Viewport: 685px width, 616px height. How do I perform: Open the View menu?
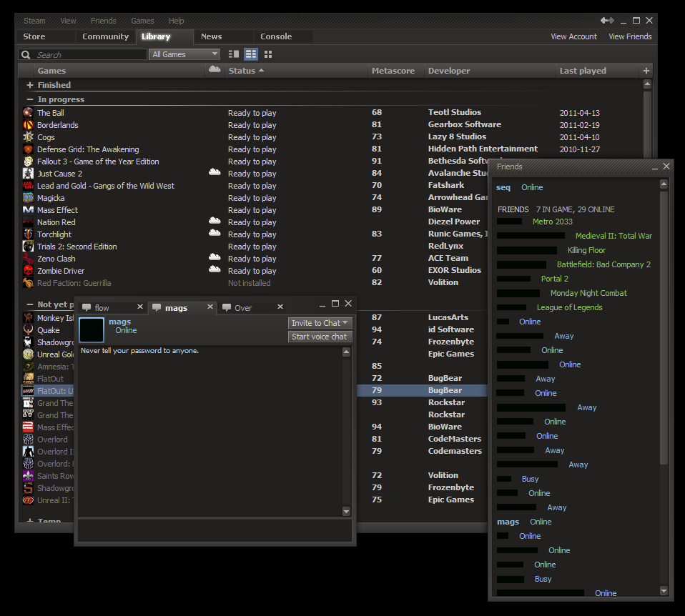[68, 21]
